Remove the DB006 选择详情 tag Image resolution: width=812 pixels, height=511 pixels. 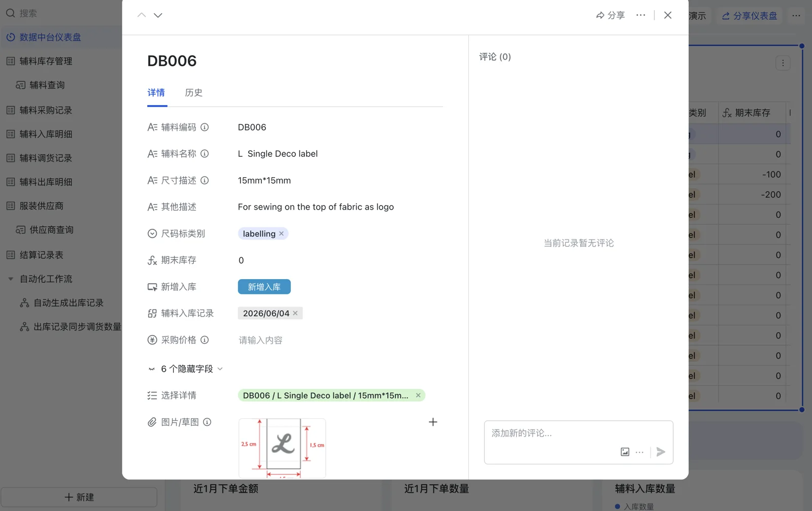418,395
